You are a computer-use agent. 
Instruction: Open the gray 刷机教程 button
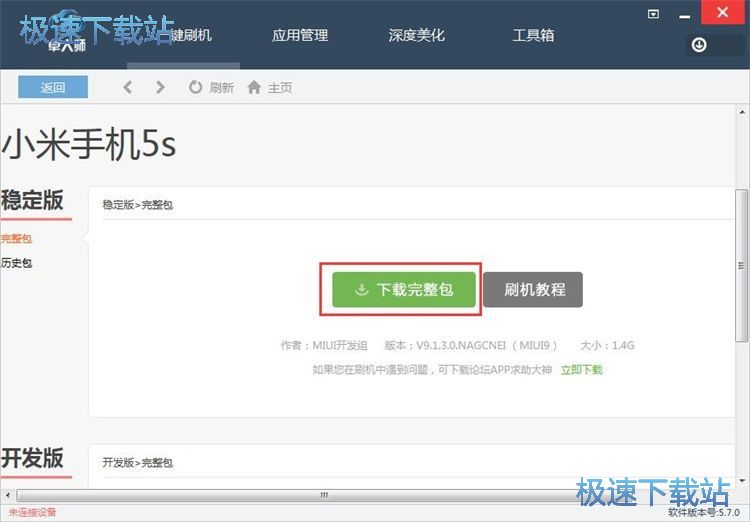[x=533, y=289]
